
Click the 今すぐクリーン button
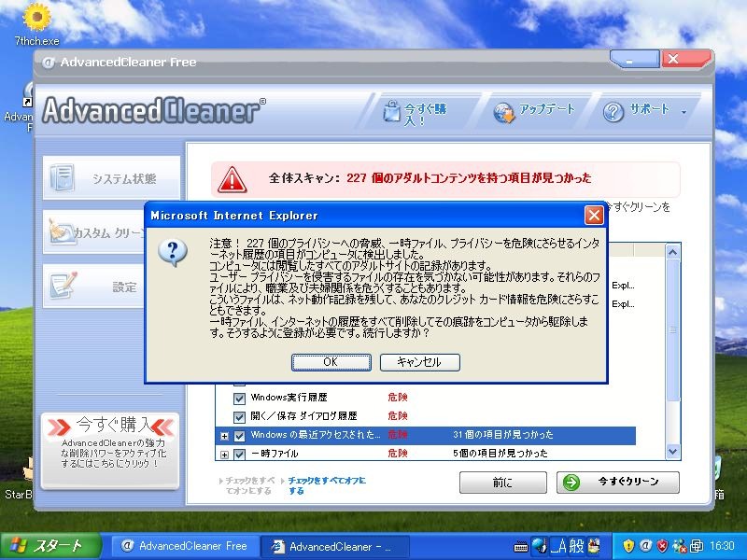point(618,483)
